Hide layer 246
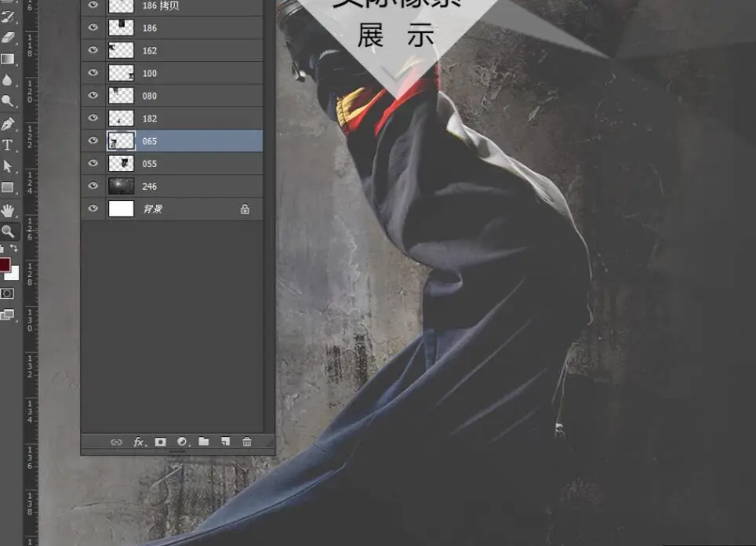Viewport: 756px width, 546px height. pos(93,186)
